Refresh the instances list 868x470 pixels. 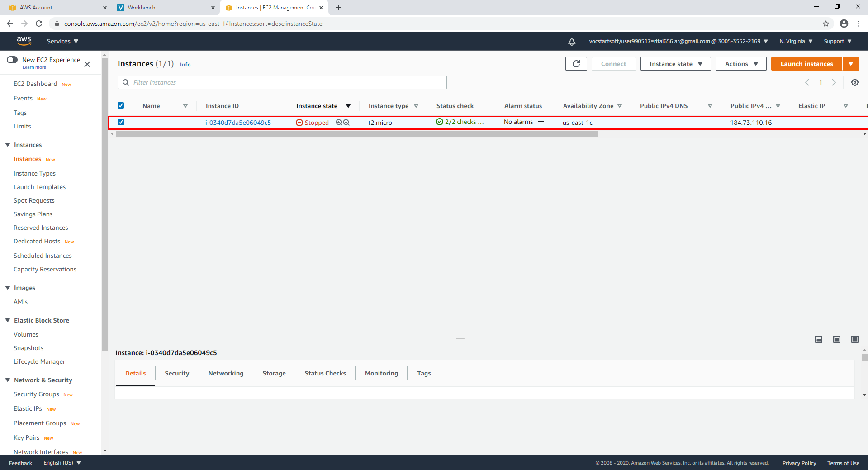point(576,64)
